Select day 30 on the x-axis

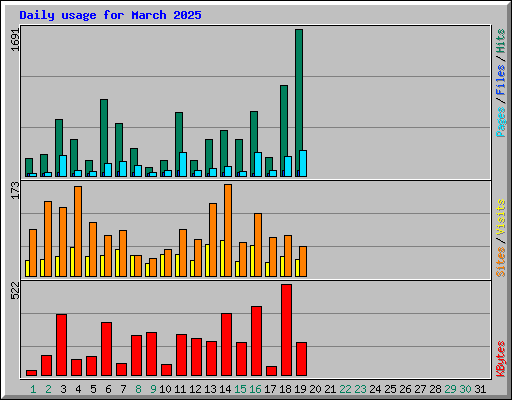(465, 389)
